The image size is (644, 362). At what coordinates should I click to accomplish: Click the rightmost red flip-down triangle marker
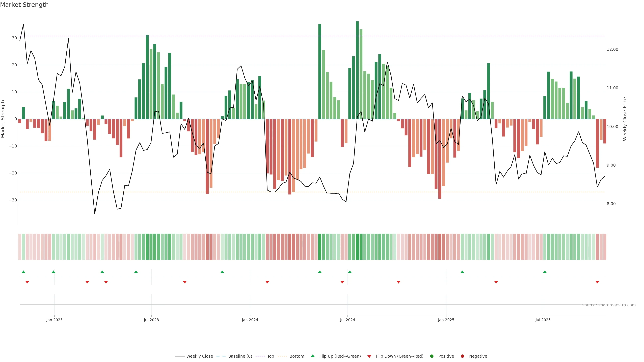[597, 282]
